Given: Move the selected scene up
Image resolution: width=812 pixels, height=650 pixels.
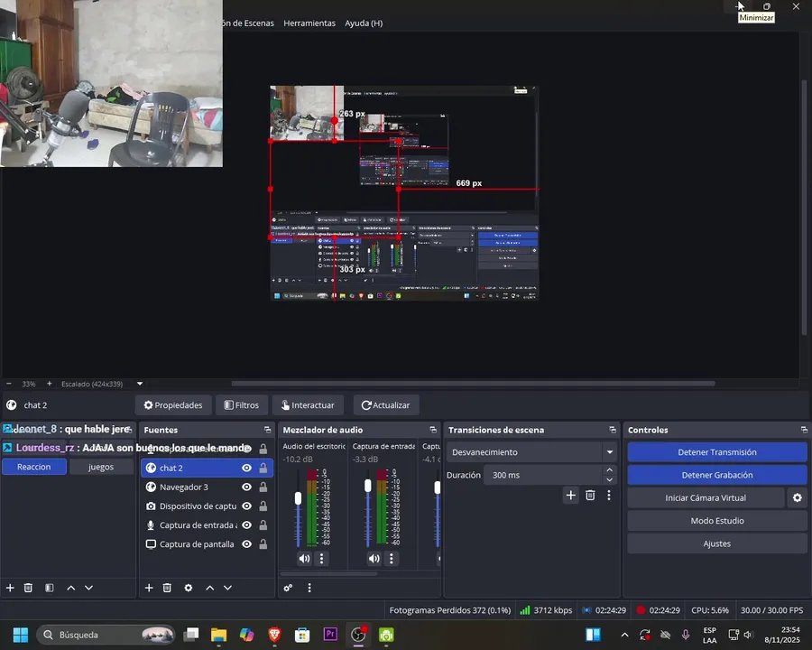Looking at the screenshot, I should pyautogui.click(x=71, y=588).
